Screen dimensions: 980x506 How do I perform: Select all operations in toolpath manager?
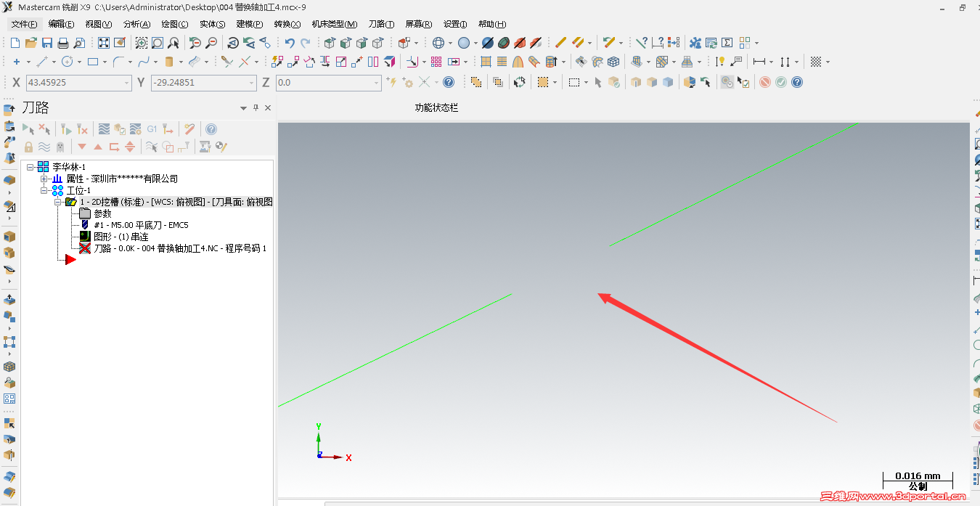(x=28, y=129)
